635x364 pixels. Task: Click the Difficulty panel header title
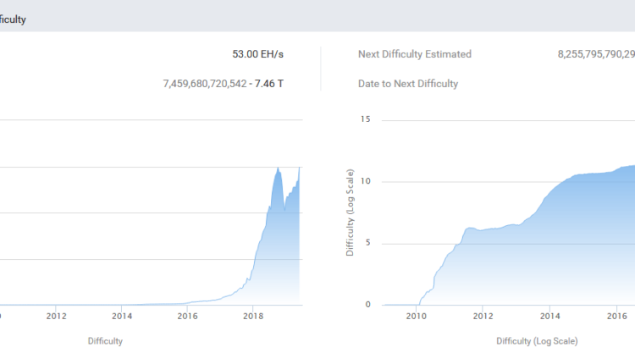click(13, 19)
